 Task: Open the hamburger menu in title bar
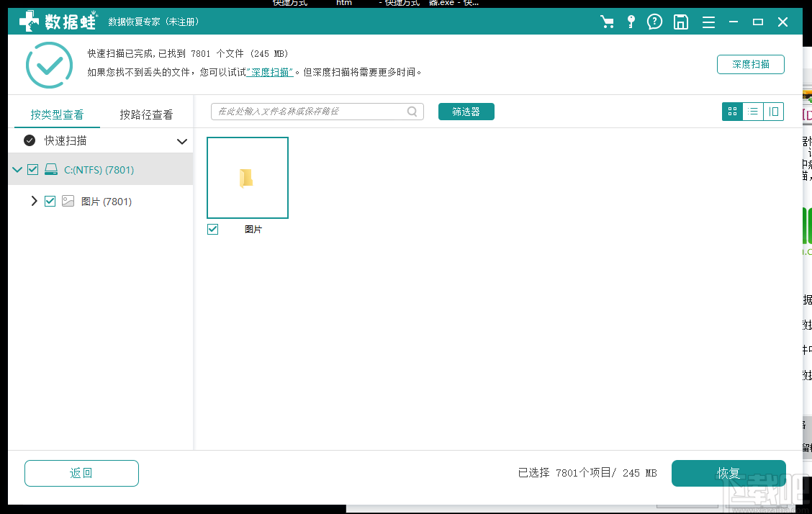[x=708, y=22]
